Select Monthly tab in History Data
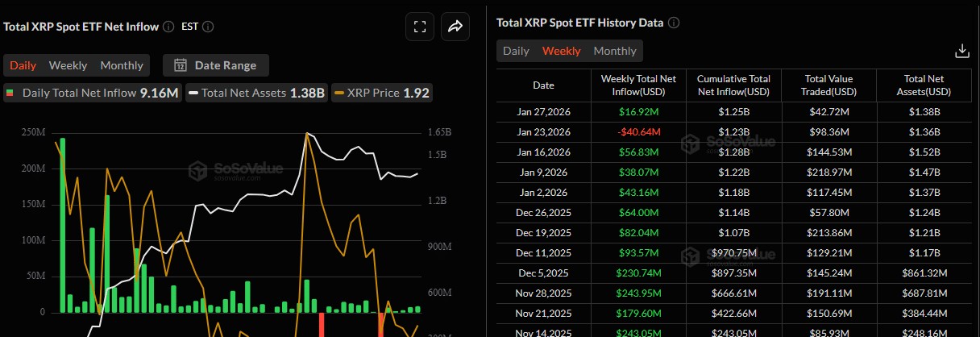Screen dimensions: 980x337 615,51
